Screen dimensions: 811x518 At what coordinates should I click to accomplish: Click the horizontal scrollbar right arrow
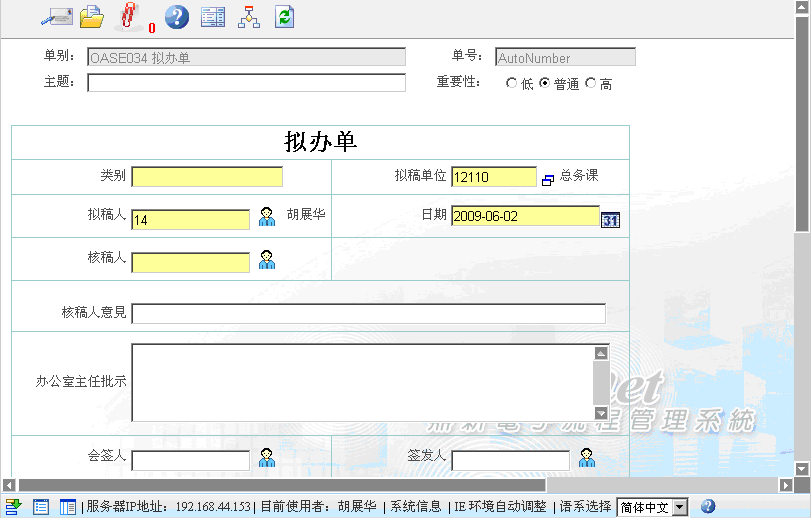pyautogui.click(x=786, y=485)
